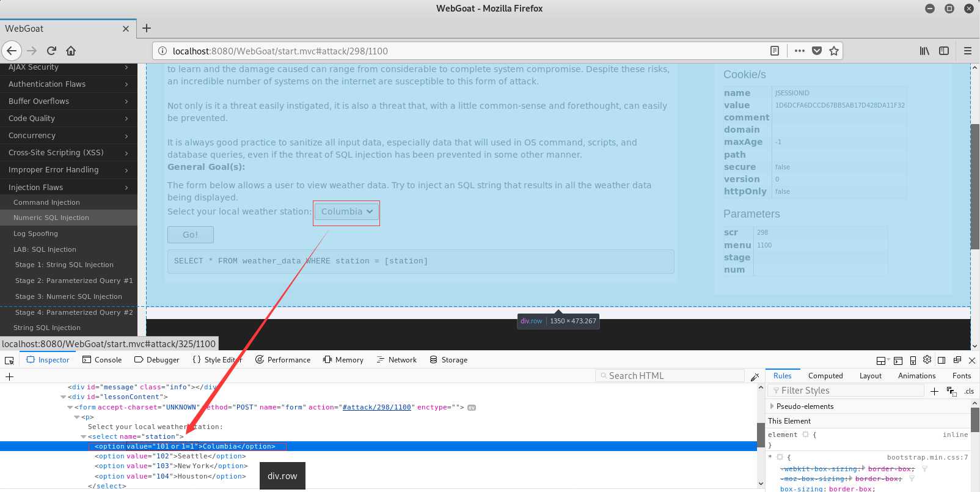980x492 pixels.
Task: Collapse the Injection Flaws menu
Action: [68, 187]
